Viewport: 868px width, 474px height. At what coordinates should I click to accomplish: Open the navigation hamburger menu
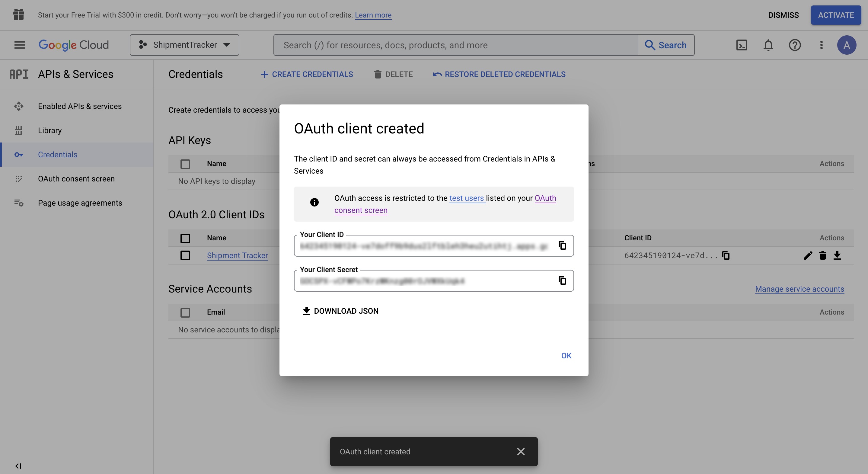(20, 45)
